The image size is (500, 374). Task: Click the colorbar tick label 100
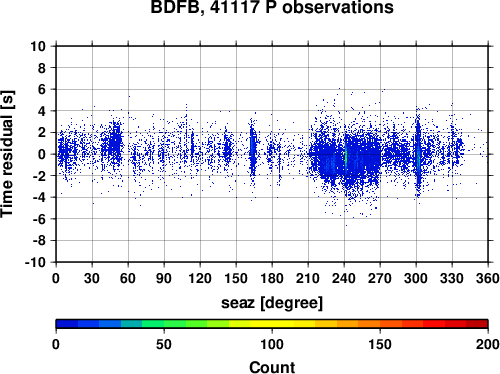pyautogui.click(x=272, y=344)
